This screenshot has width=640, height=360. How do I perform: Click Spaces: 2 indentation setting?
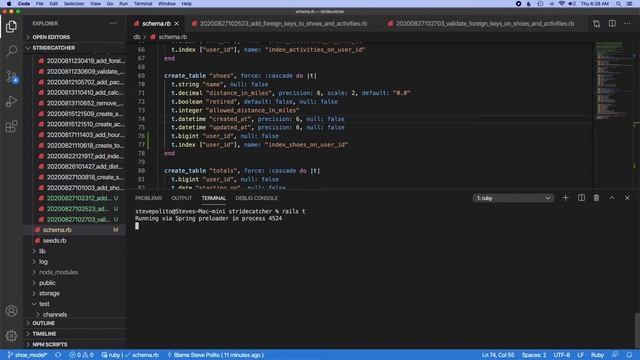tap(533, 355)
